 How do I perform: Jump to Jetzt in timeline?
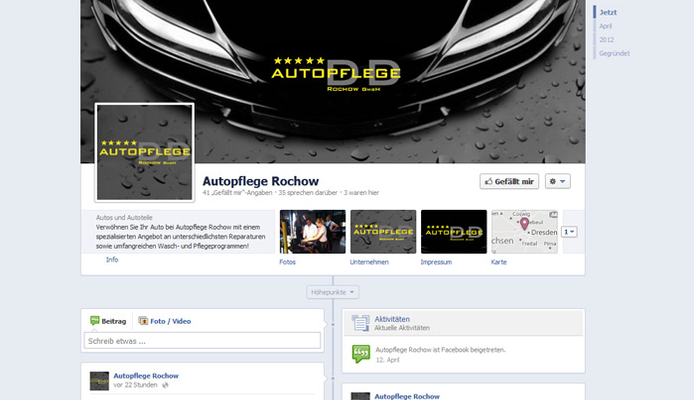click(x=608, y=12)
